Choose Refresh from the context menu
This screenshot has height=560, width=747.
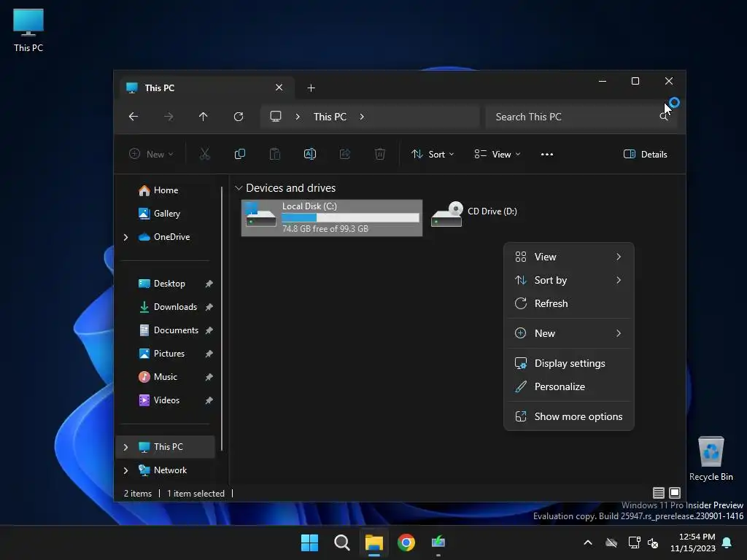[x=568, y=304]
